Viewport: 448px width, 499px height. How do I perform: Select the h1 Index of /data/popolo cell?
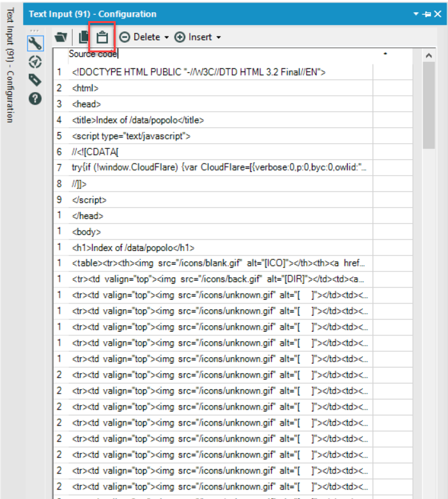(x=220, y=248)
